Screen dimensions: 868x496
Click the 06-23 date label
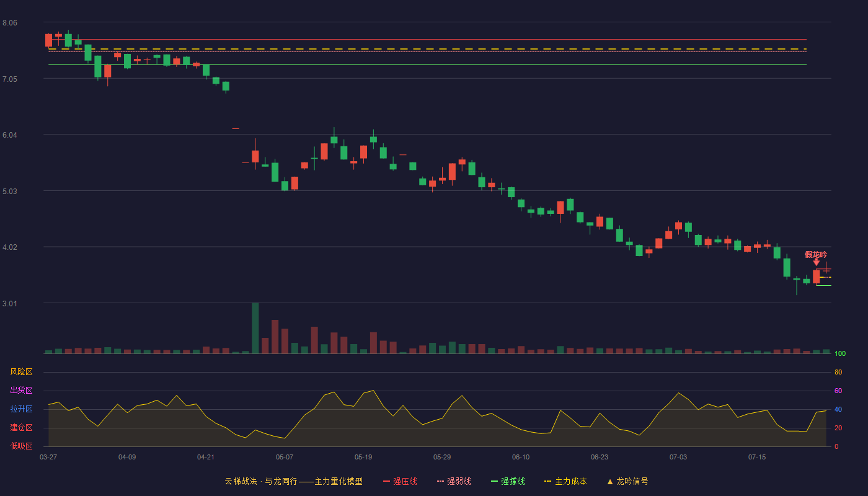point(600,457)
